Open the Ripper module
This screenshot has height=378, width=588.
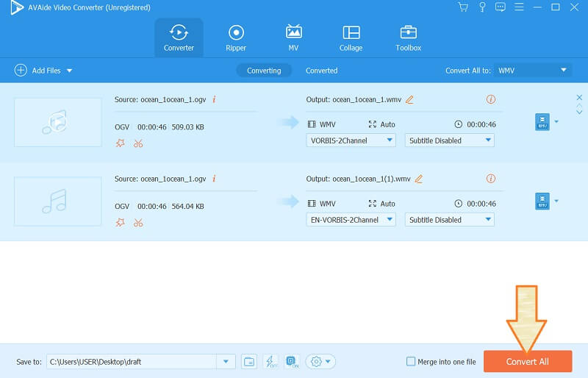click(x=236, y=38)
